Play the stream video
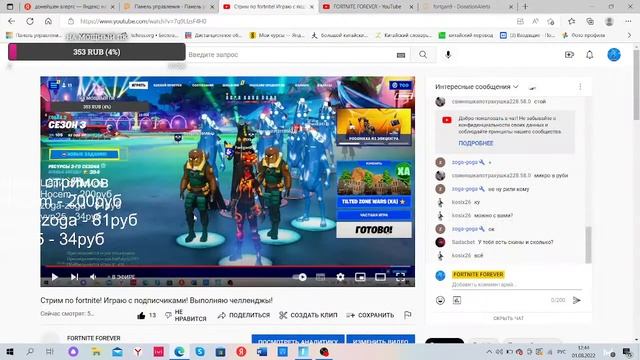The image size is (640, 360). [x=54, y=277]
